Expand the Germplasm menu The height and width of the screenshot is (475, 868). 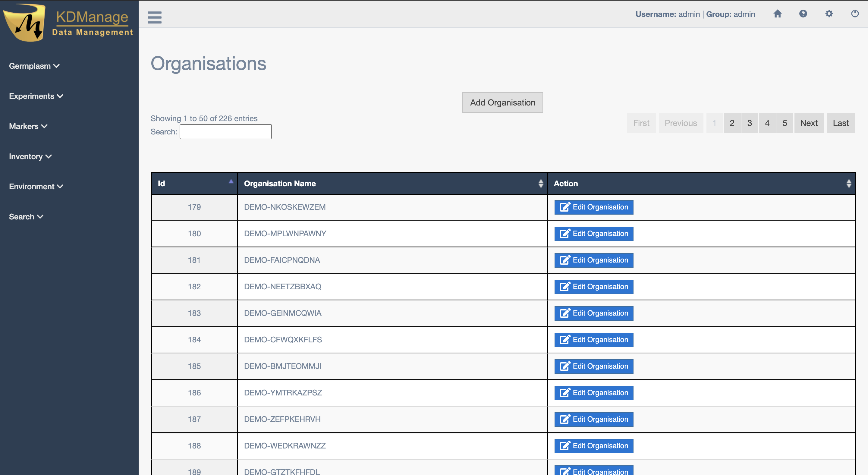pyautogui.click(x=34, y=66)
